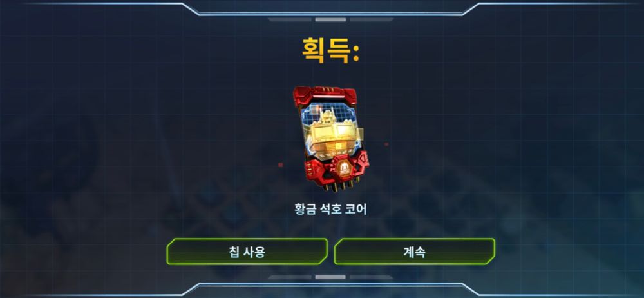
Task: Click the top blue frame border
Action: pyautogui.click(x=330, y=15)
